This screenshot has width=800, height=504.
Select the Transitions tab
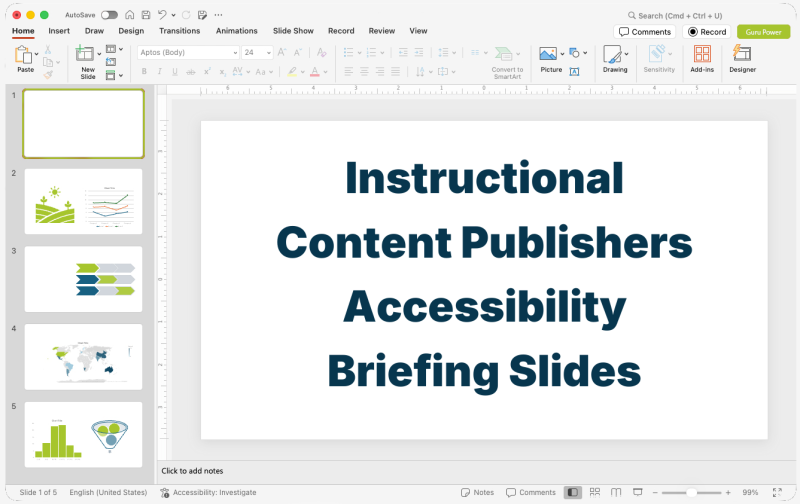180,31
